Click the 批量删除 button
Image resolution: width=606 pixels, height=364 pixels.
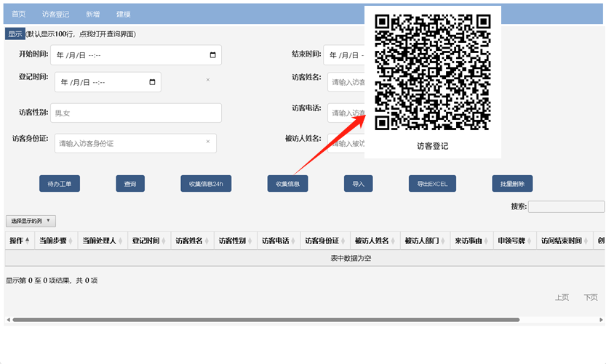click(512, 184)
